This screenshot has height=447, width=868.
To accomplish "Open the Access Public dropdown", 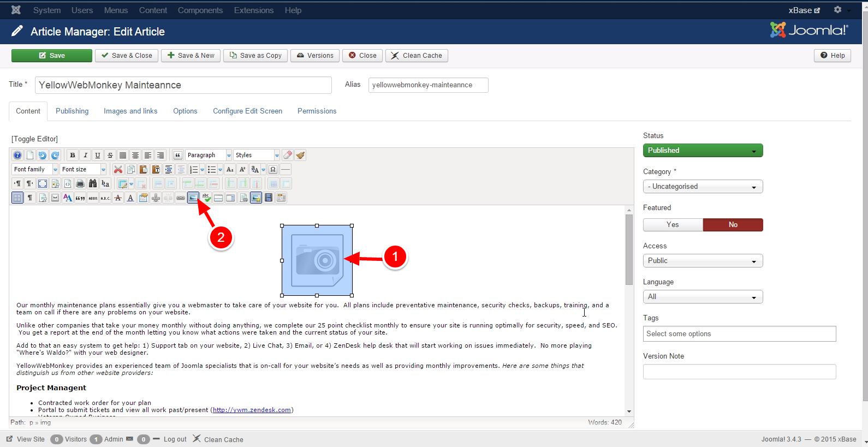I will [703, 261].
